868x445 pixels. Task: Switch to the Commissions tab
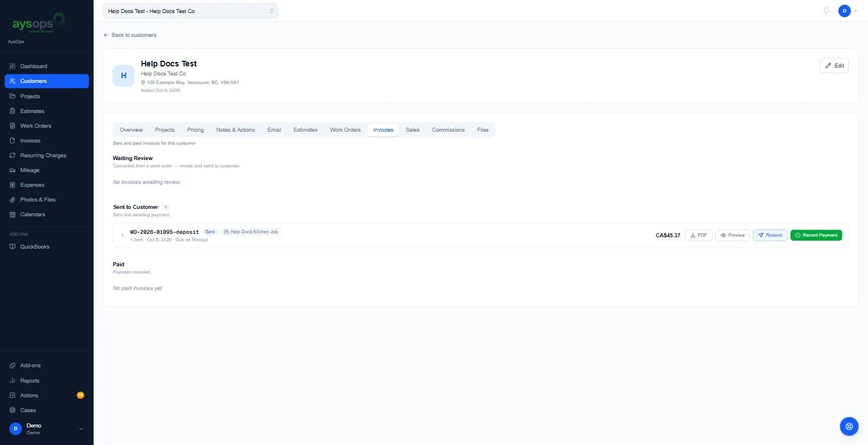tap(448, 130)
